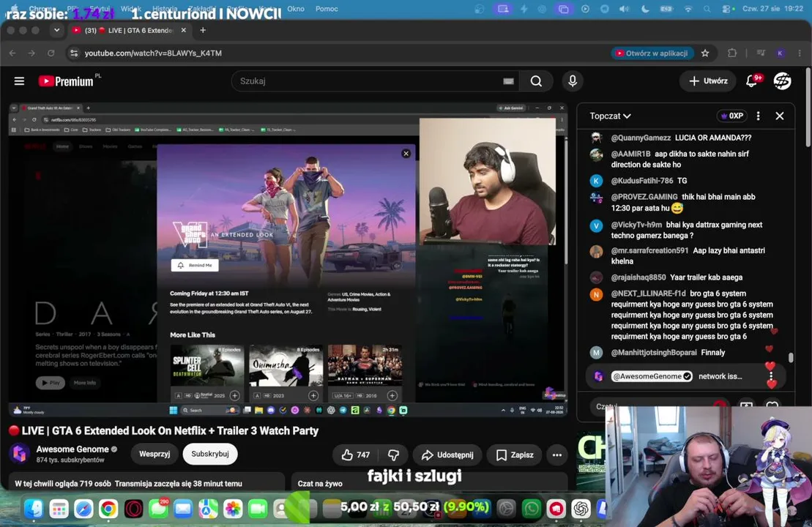Click the Utwórz create button

click(x=708, y=81)
